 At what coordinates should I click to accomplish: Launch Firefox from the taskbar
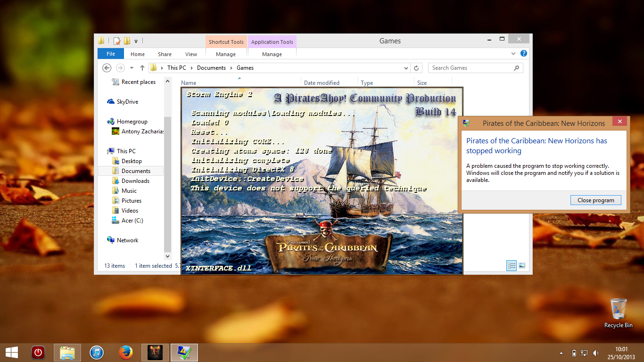pyautogui.click(x=126, y=353)
